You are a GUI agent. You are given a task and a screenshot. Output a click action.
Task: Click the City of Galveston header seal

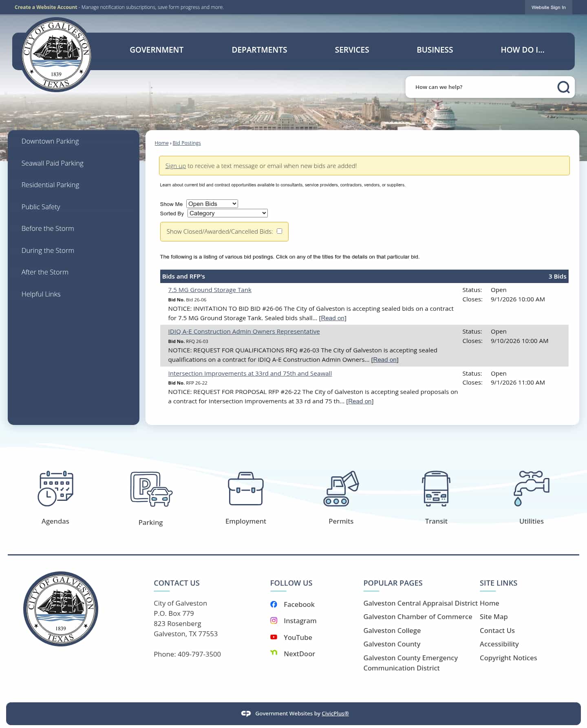coord(56,55)
